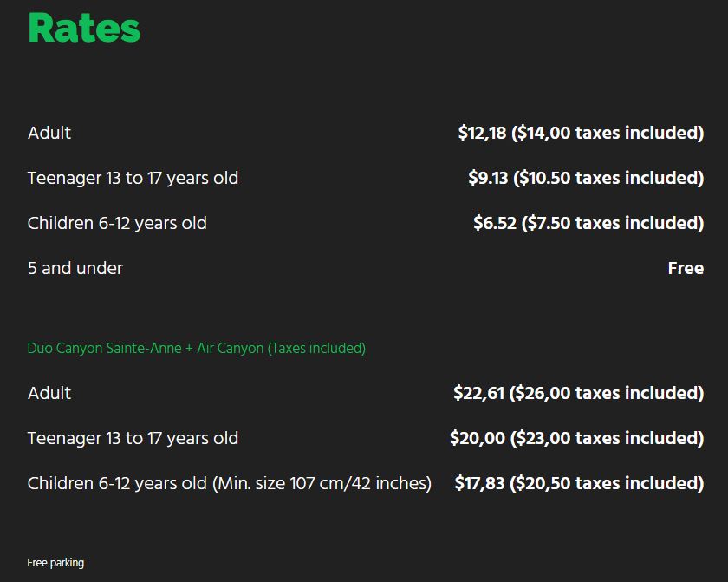
Task: Click the $22,61 Duo adult price
Action: (478, 393)
